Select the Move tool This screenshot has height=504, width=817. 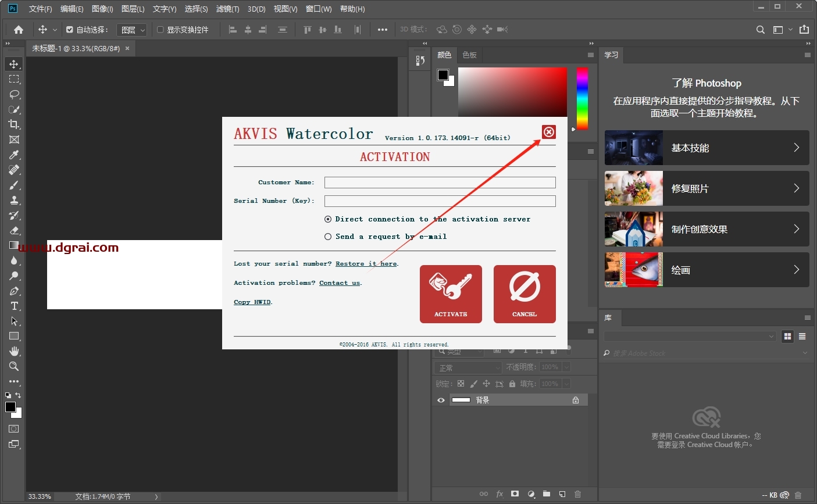tap(14, 64)
